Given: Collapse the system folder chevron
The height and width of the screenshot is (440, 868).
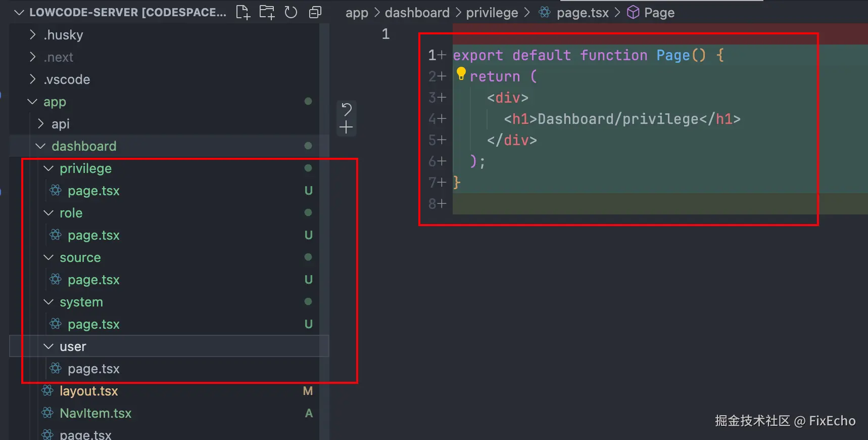Looking at the screenshot, I should pyautogui.click(x=49, y=302).
